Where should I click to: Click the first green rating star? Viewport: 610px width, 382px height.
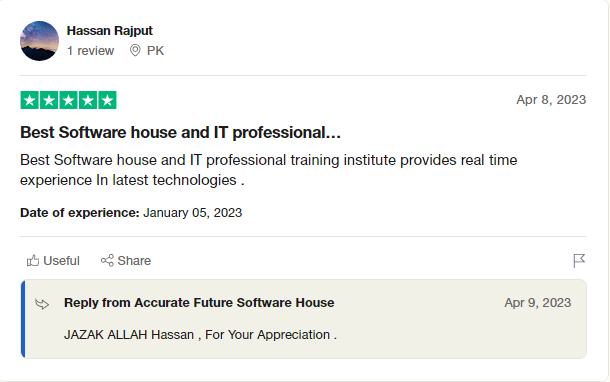pyautogui.click(x=30, y=100)
